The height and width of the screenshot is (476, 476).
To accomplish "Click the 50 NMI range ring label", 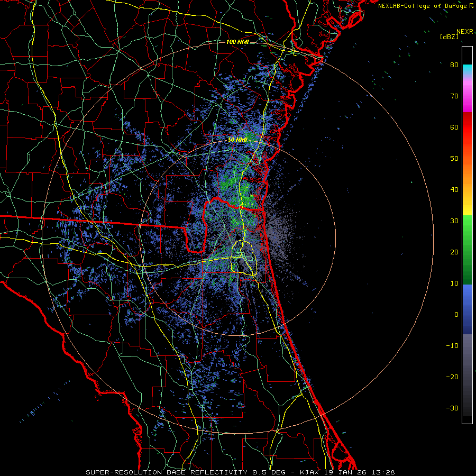I will tap(237, 140).
